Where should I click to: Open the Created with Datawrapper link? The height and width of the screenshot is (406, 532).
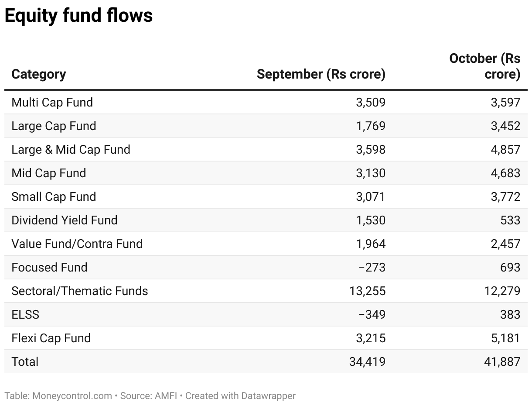pyautogui.click(x=240, y=396)
